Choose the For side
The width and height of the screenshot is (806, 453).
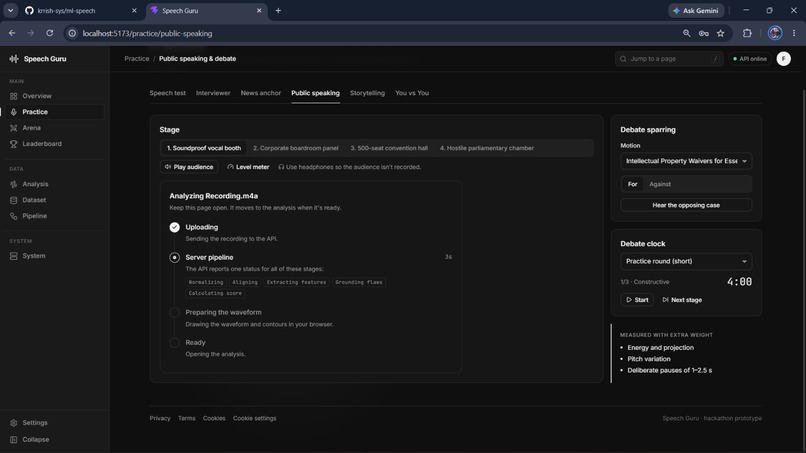[x=632, y=184]
